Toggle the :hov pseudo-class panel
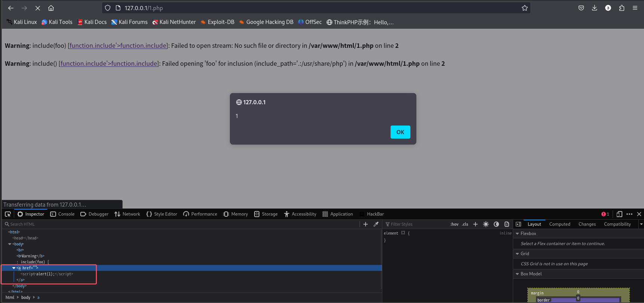 point(454,224)
